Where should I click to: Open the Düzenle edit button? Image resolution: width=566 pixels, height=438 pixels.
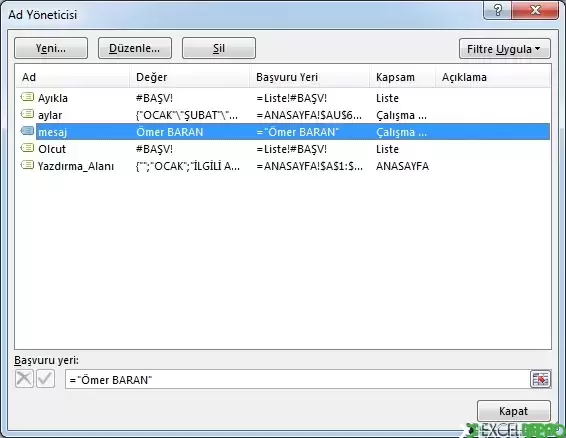(x=135, y=48)
